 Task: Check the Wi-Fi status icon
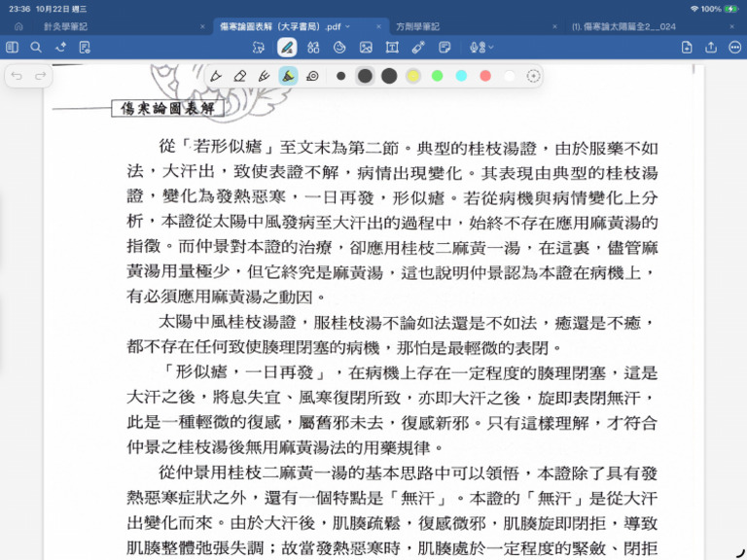point(694,9)
